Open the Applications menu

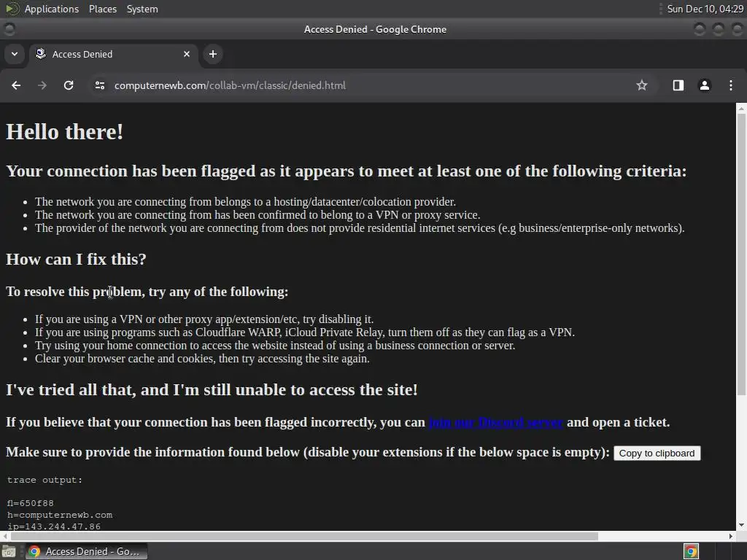(x=52, y=9)
